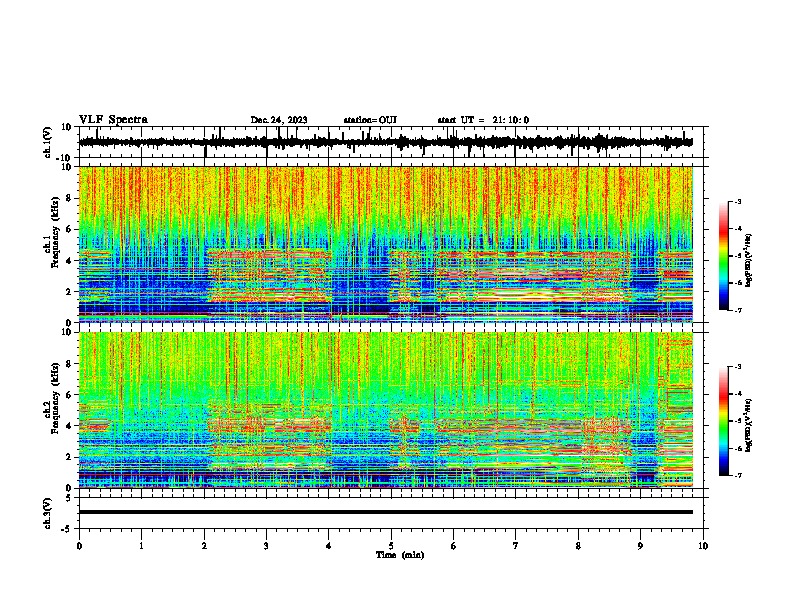Click the ch.1 spectrogram panel
Screen dimensions: 792x612
pos(386,244)
